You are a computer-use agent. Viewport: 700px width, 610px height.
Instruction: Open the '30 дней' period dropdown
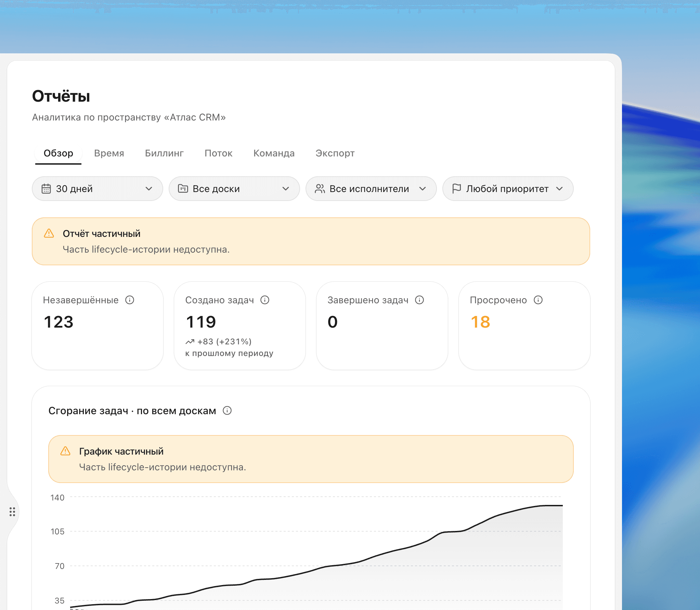pos(98,189)
